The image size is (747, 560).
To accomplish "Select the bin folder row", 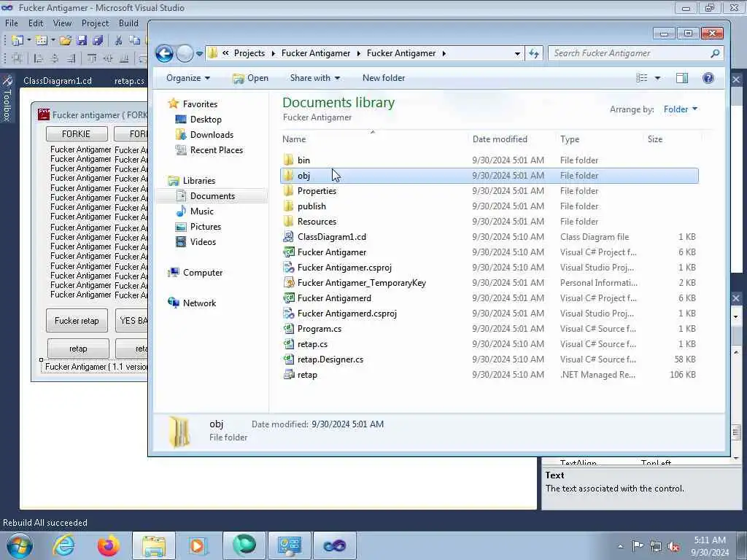I will 489,160.
